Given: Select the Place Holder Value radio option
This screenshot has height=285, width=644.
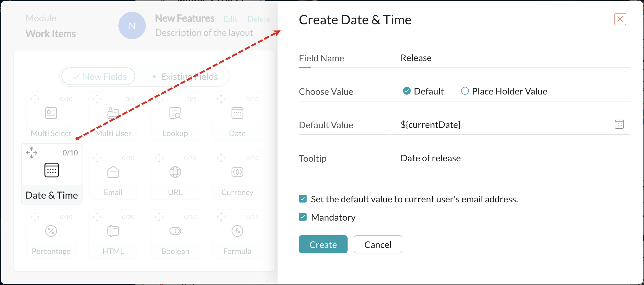Looking at the screenshot, I should pos(465,91).
